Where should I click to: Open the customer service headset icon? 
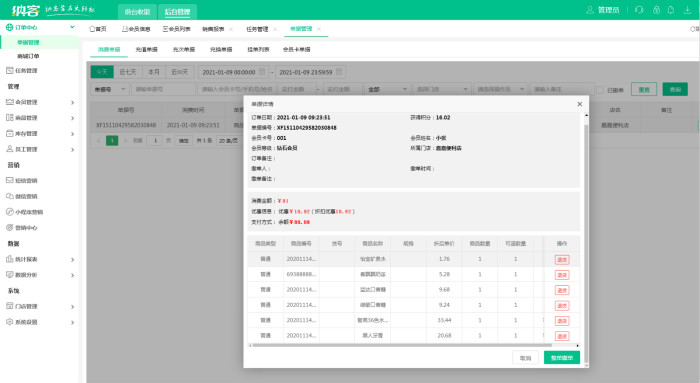point(639,10)
